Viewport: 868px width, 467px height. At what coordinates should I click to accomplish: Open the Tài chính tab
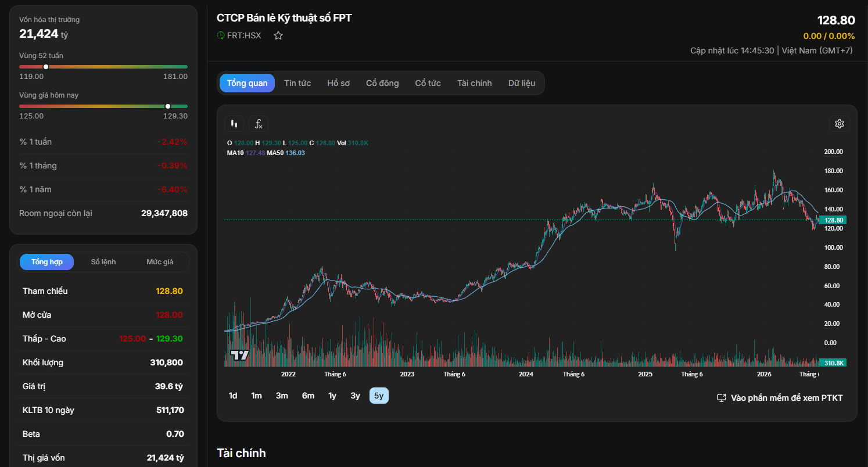tap(474, 83)
